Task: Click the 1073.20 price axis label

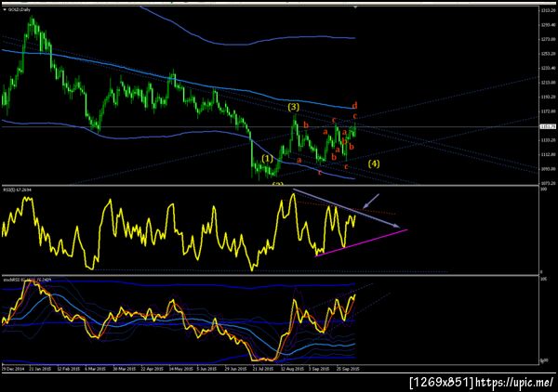Action: (548, 183)
